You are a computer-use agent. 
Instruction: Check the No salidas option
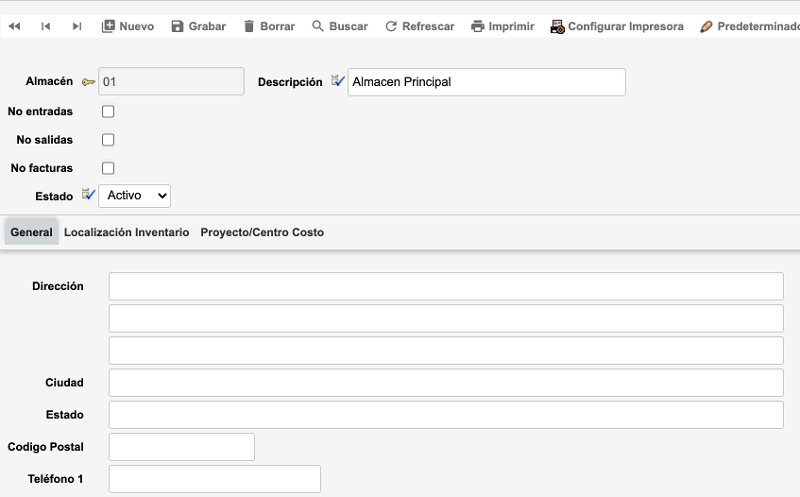click(109, 140)
